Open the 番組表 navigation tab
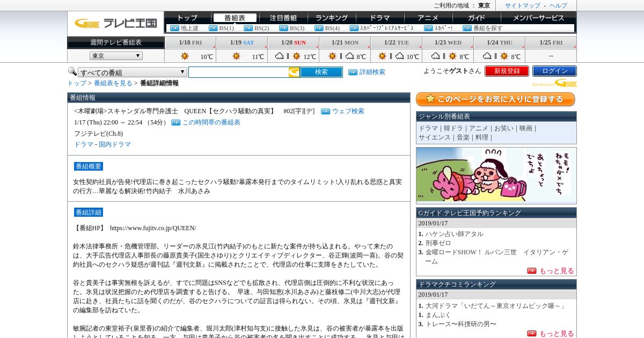The height and width of the screenshot is (338, 644). [235, 18]
